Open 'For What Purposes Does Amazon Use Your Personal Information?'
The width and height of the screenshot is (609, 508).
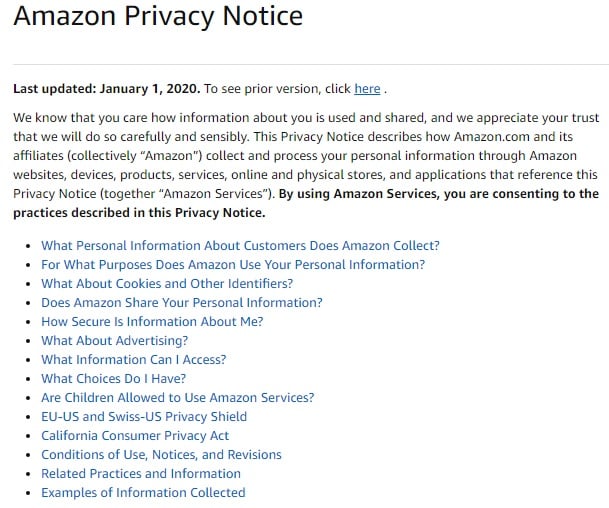[233, 264]
